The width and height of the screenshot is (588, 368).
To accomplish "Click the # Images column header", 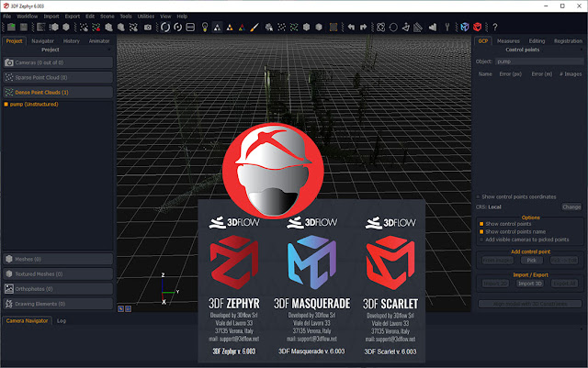I will point(571,74).
